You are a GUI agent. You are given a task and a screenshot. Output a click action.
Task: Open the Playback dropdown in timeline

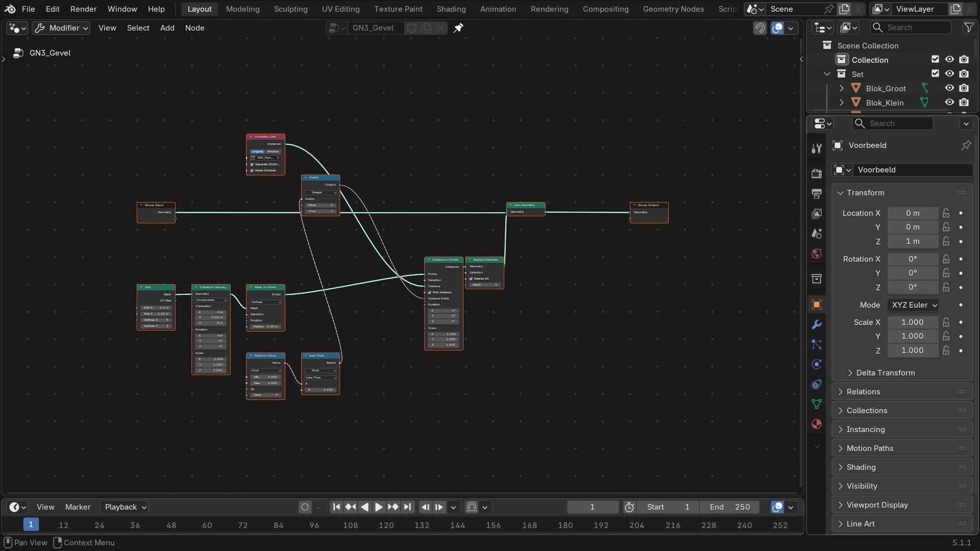pos(124,507)
